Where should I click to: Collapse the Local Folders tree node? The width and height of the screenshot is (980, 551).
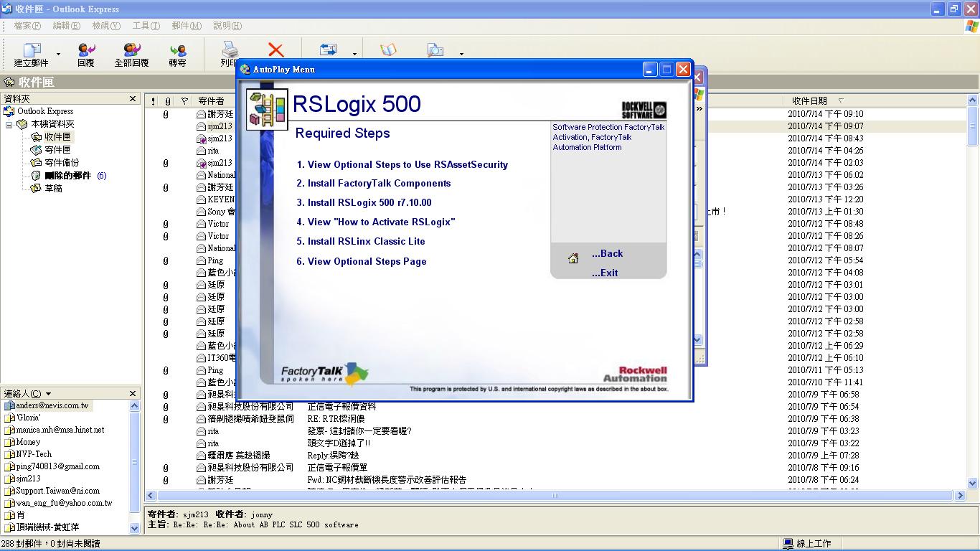(x=9, y=124)
